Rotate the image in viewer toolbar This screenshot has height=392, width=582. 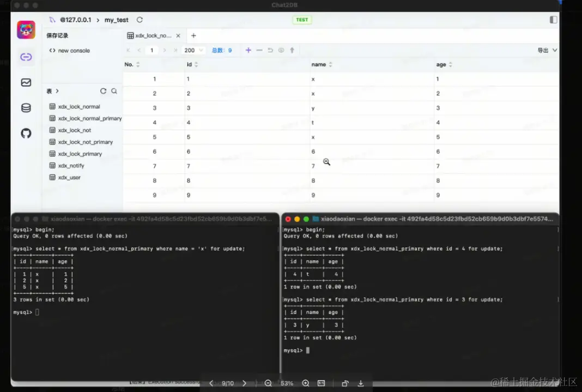click(x=345, y=383)
